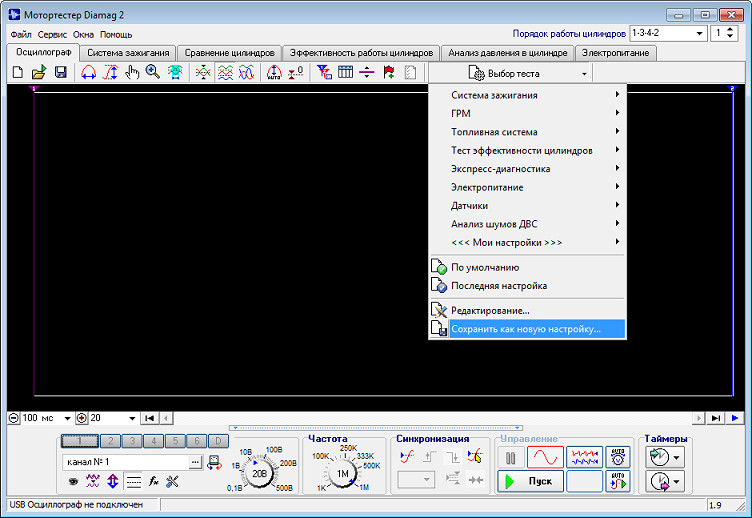Jump to the end of record

[x=716, y=418]
